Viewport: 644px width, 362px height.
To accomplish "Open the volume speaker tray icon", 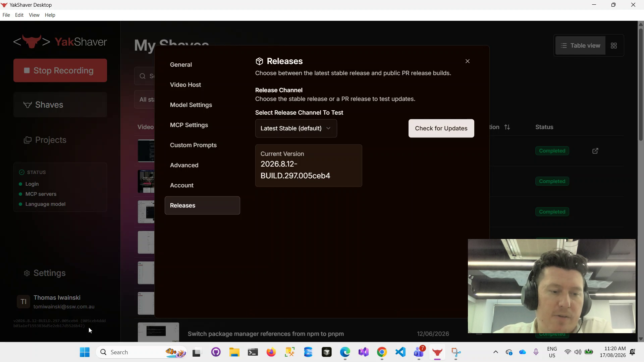I will tap(578, 352).
